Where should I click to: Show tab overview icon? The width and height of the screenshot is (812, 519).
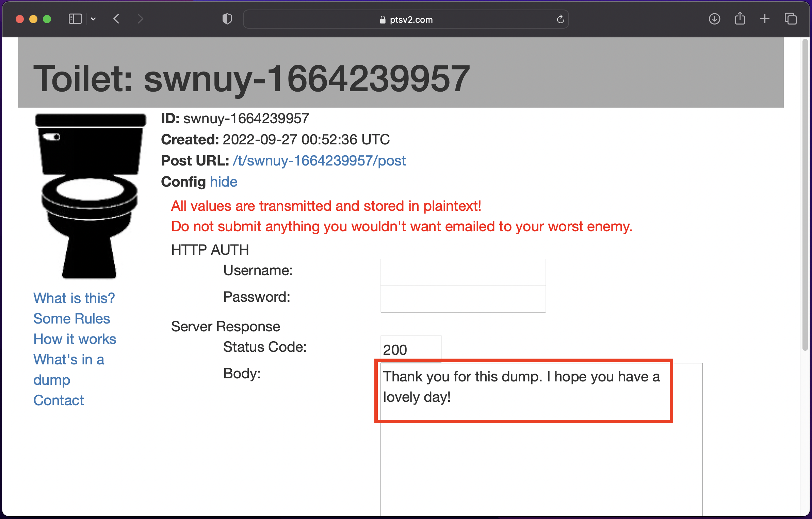790,19
